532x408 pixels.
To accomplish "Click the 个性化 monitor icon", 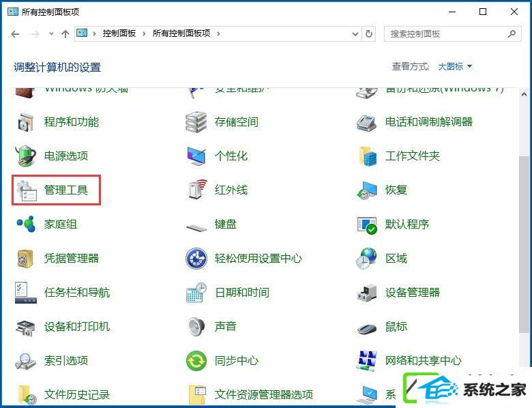I will tap(196, 156).
